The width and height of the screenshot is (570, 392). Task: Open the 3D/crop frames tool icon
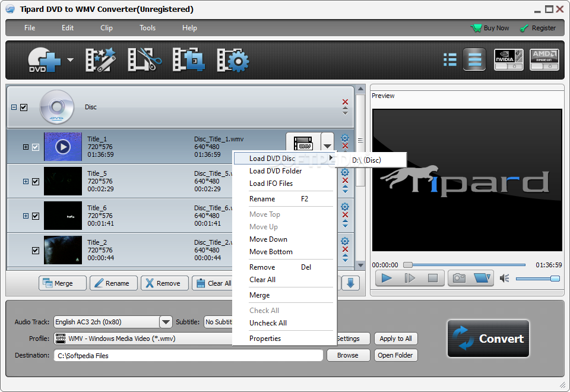click(188, 60)
